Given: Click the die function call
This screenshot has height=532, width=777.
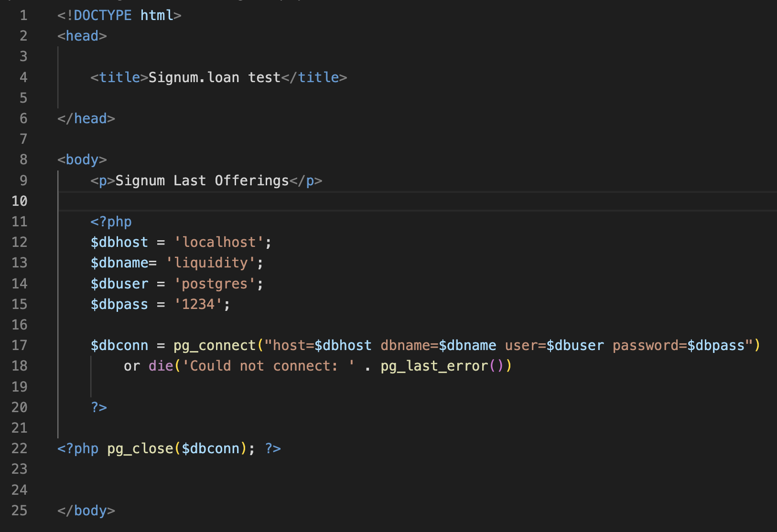Looking at the screenshot, I should (x=161, y=366).
